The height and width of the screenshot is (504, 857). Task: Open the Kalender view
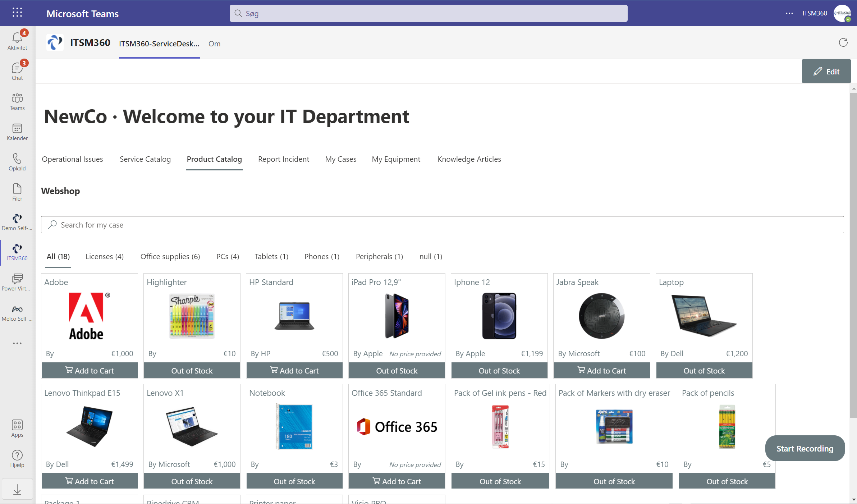click(x=17, y=132)
